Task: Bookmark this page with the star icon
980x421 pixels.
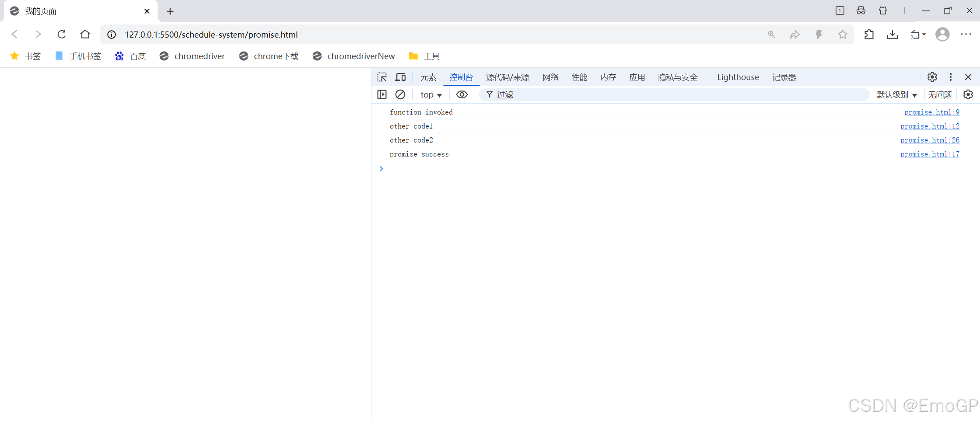Action: point(843,35)
